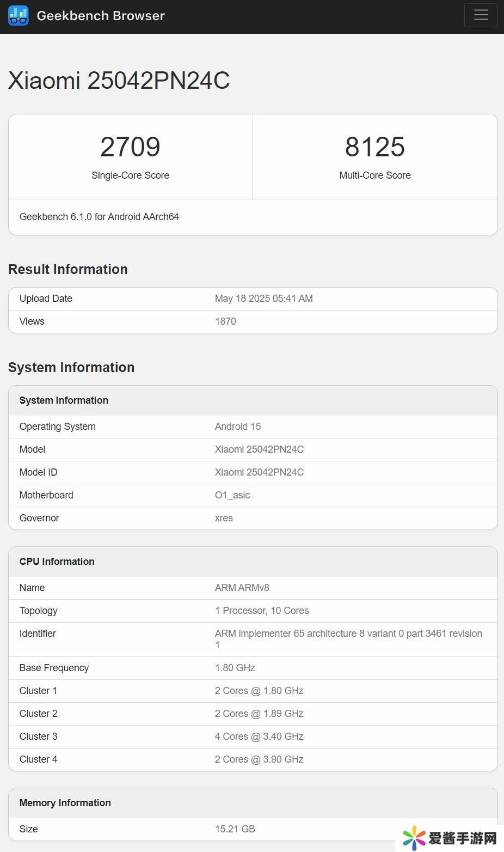Viewport: 504px width, 852px height.
Task: Click the Cluster 4 frequency value
Action: pos(259,759)
